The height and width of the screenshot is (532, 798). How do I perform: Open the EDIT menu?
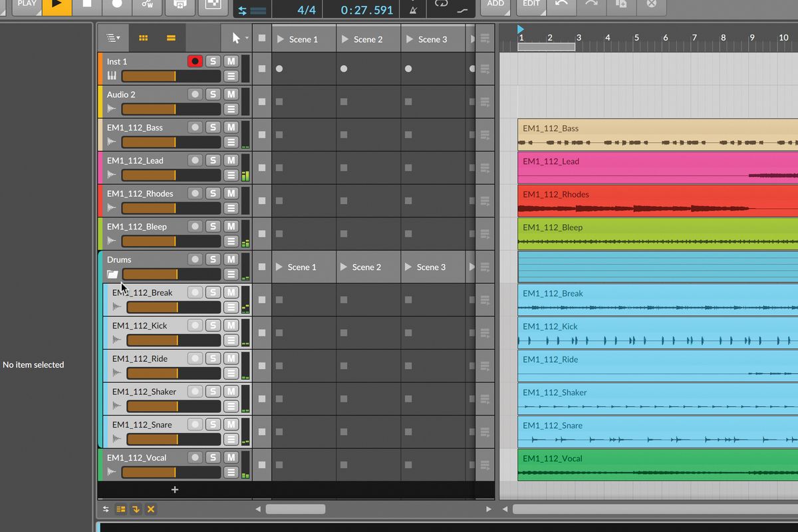pyautogui.click(x=531, y=4)
